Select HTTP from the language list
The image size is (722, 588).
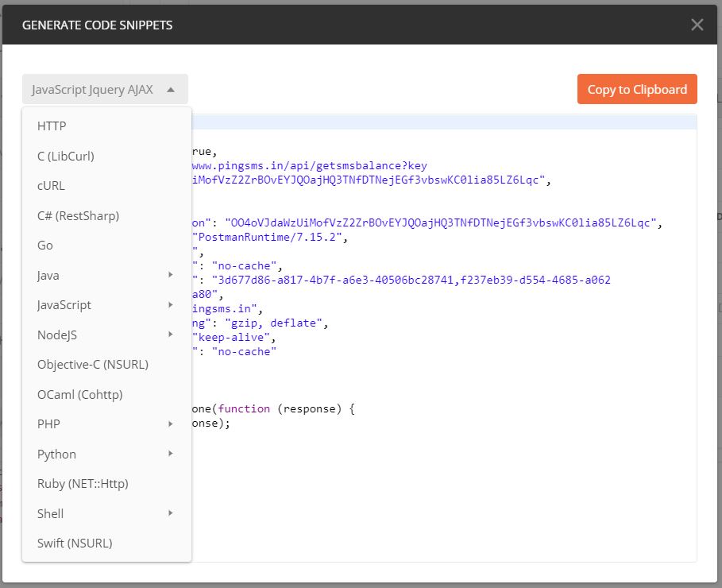pos(106,126)
